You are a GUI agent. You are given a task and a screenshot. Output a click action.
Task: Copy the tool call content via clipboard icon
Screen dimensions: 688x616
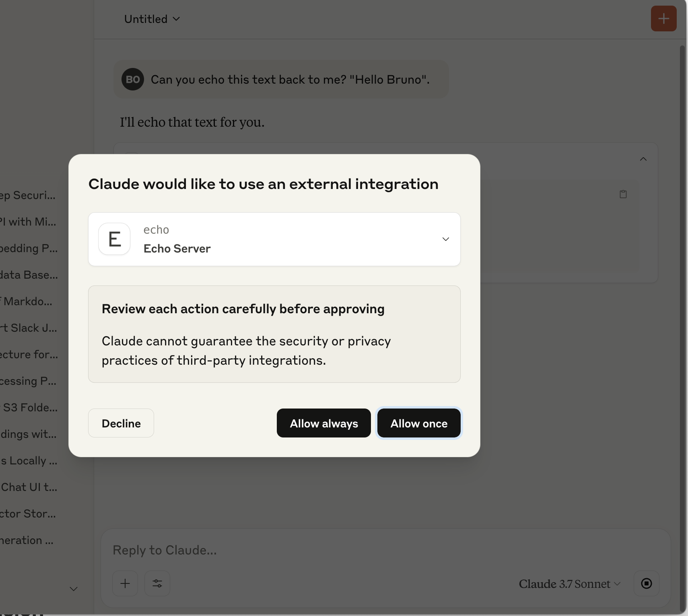(x=623, y=194)
